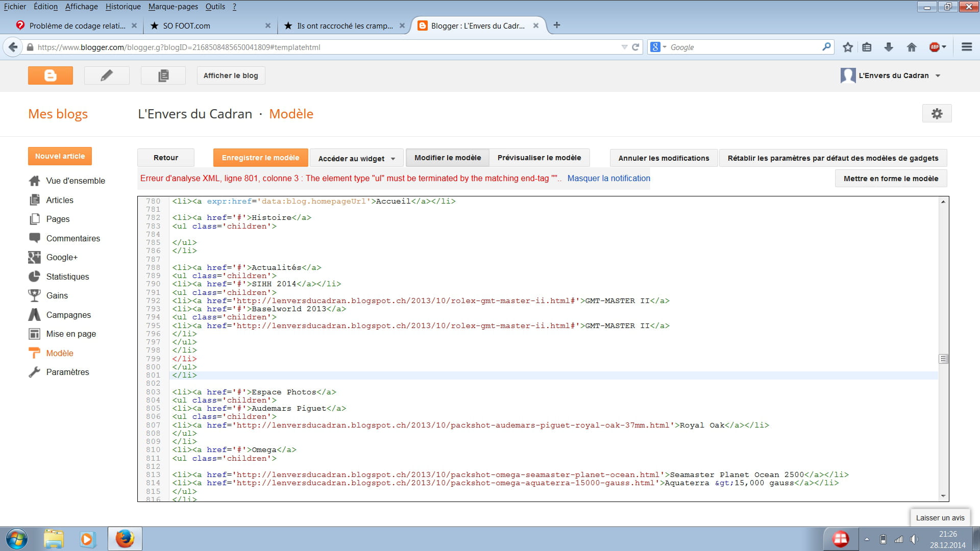
Task: Click Enregistrer le modèle button
Action: pos(260,158)
